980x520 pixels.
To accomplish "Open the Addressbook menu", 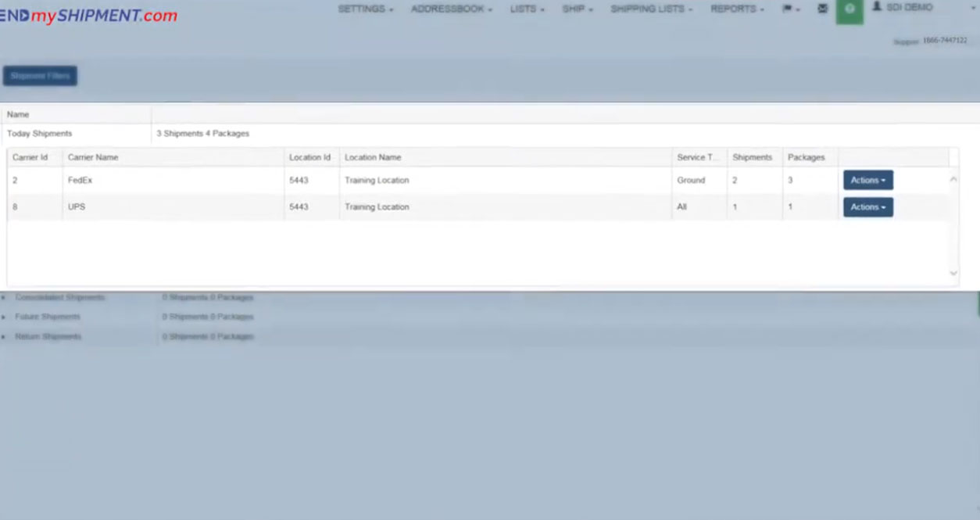I will tap(451, 9).
